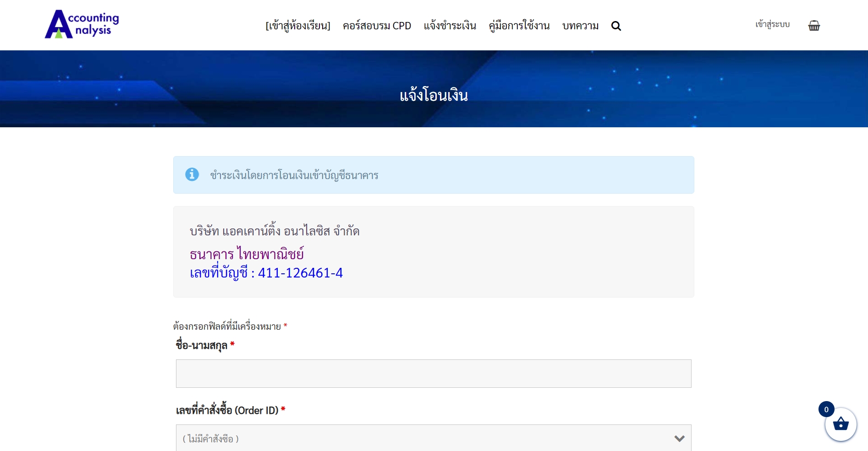Open the [เข้าสู่ห้องเรียน] menu item
The height and width of the screenshot is (451, 868).
click(x=298, y=26)
